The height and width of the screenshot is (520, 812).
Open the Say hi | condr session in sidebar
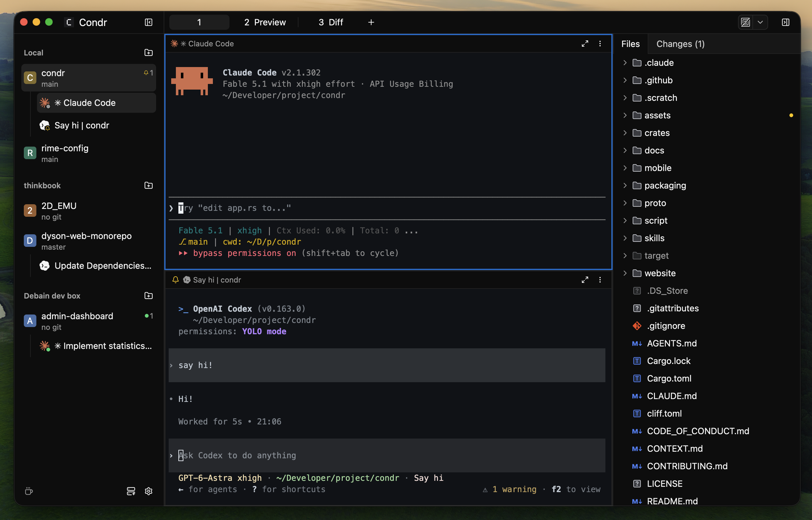[x=96, y=126]
